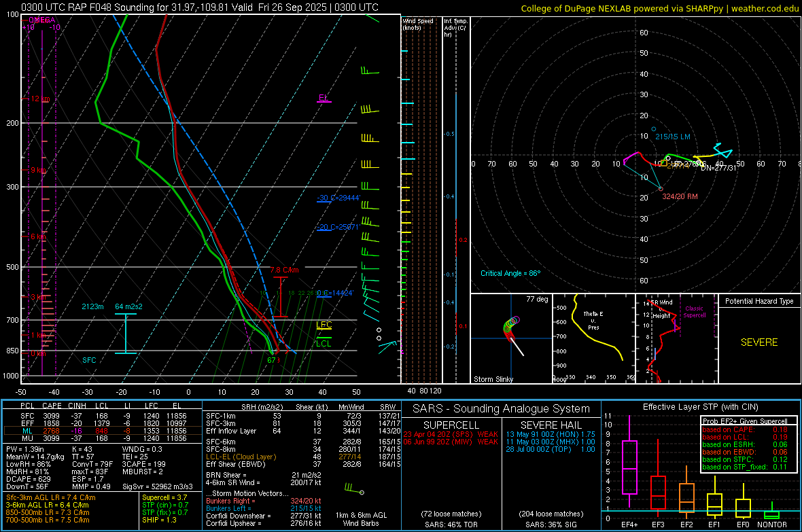The height and width of the screenshot is (532, 802).
Task: Click the '77 deg' storm slinky value
Action: (x=537, y=299)
